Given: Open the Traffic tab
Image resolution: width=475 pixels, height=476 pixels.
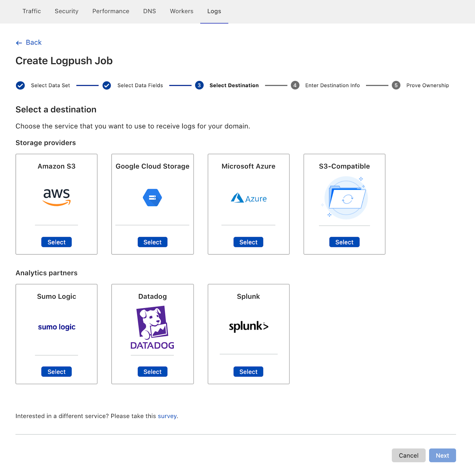Looking at the screenshot, I should [32, 11].
